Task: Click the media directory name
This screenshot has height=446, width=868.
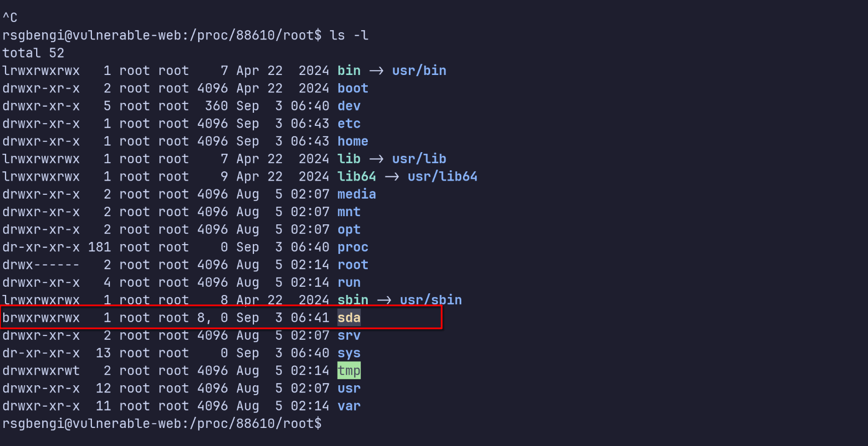Action: pyautogui.click(x=356, y=194)
